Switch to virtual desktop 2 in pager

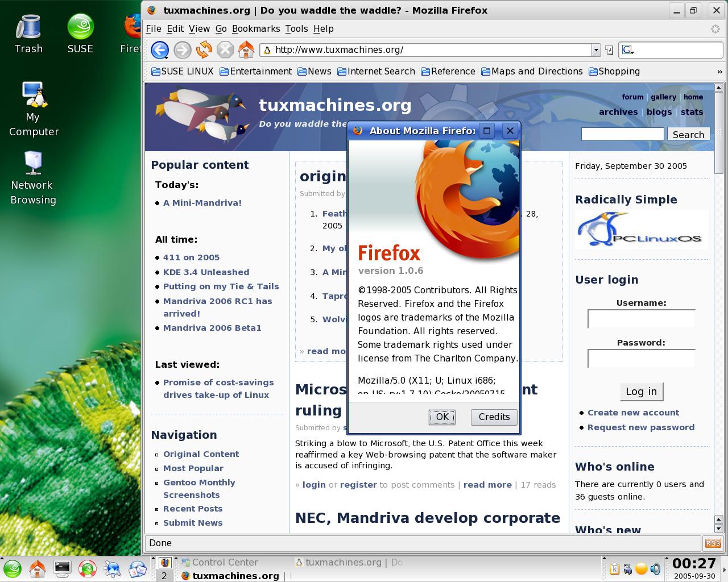coord(164,576)
